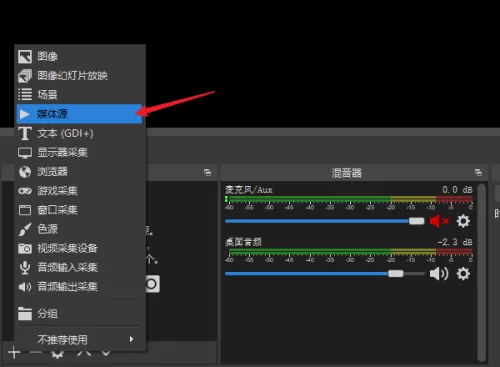Click the 桌面音频 channel label
Image resolution: width=500 pixels, height=367 pixels.
coord(243,242)
